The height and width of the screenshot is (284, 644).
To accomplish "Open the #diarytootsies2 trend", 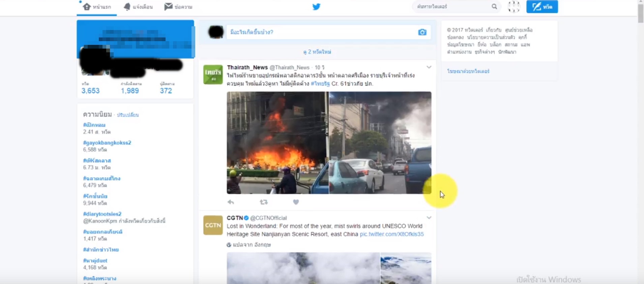I will [x=102, y=214].
